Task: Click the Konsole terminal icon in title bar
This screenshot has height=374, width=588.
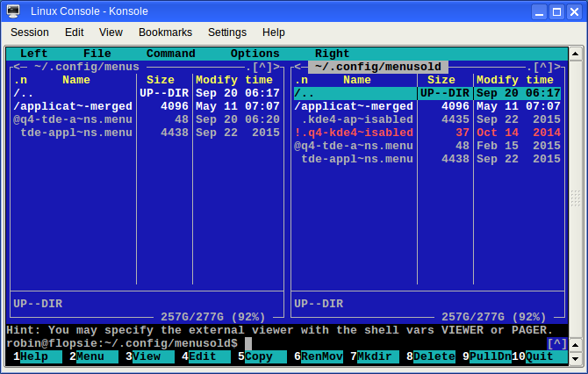Action: (13, 11)
